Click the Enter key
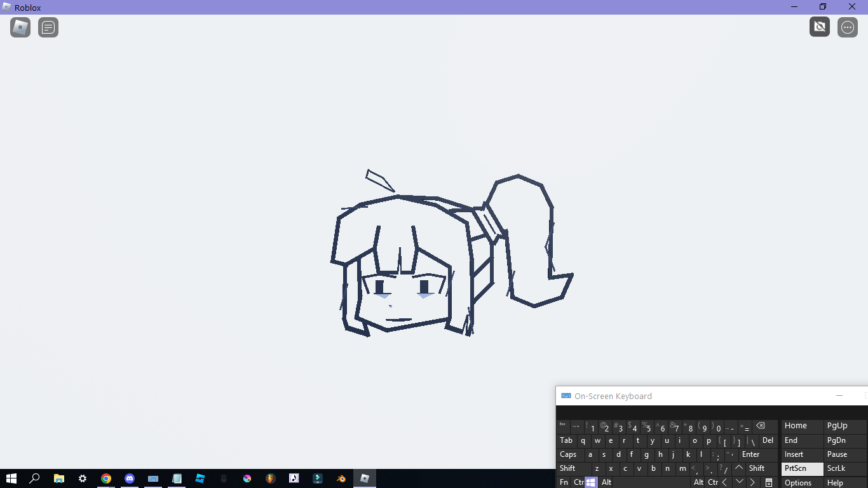Image resolution: width=868 pixels, height=488 pixels. click(758, 455)
